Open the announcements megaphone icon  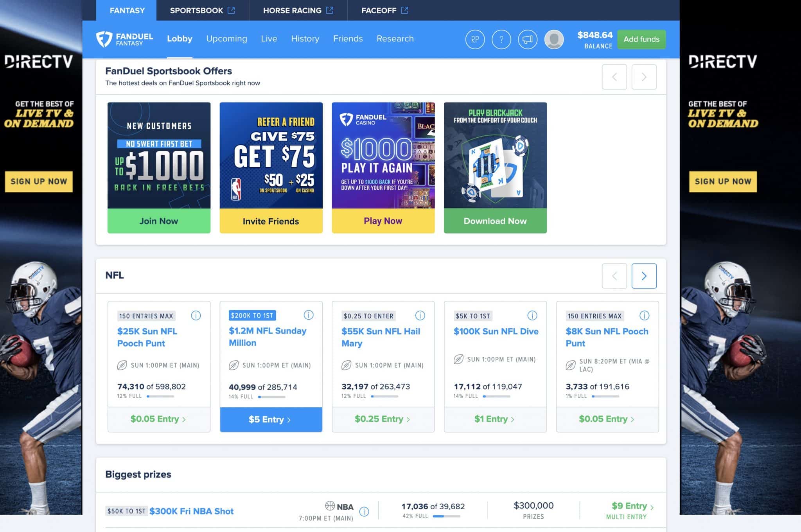click(x=528, y=40)
